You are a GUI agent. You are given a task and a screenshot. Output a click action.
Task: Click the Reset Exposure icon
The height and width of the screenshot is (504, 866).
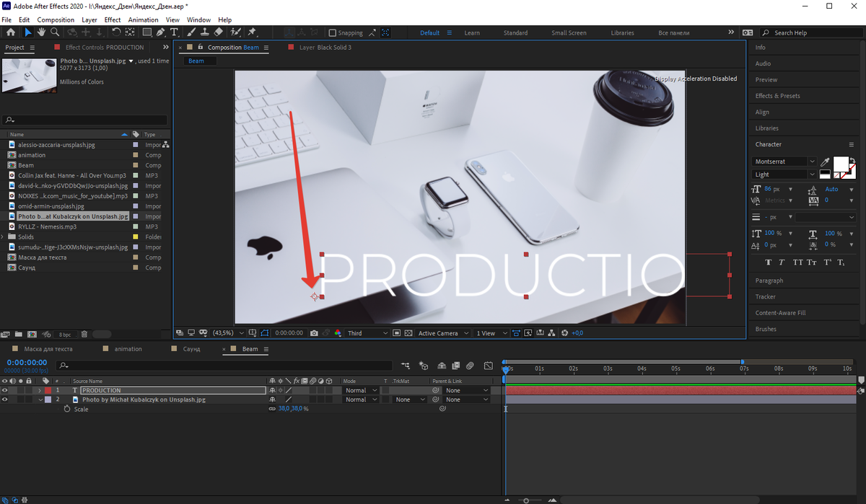(x=565, y=333)
